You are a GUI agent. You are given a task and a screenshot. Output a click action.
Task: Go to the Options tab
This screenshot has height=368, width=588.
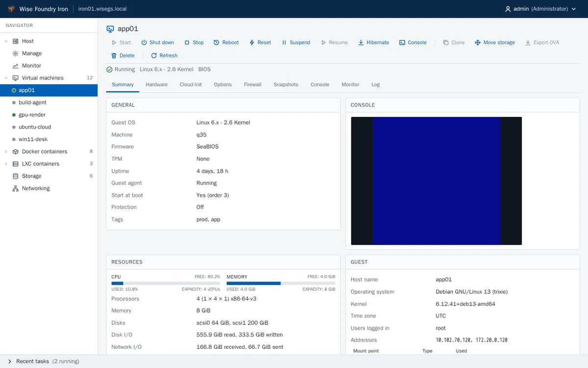coord(223,85)
